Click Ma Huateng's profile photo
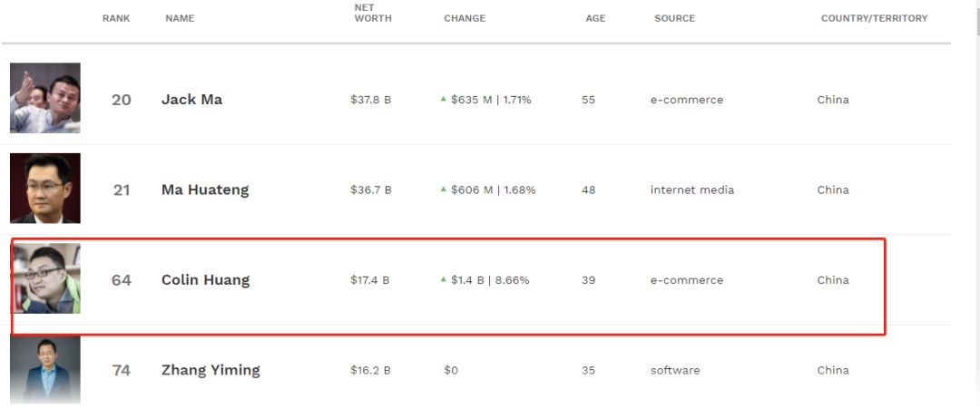 point(45,189)
